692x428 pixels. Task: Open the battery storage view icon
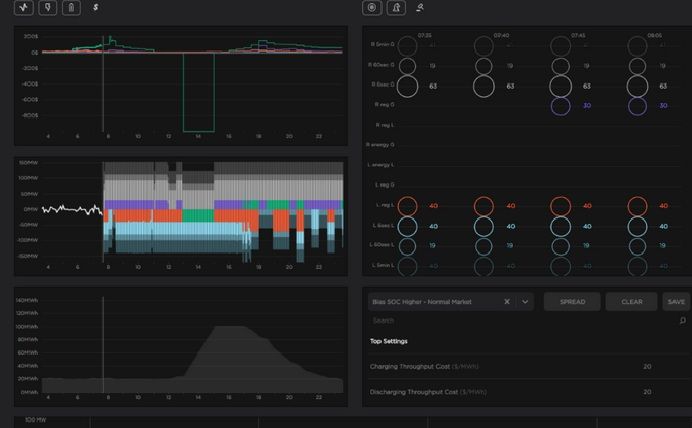[x=70, y=8]
